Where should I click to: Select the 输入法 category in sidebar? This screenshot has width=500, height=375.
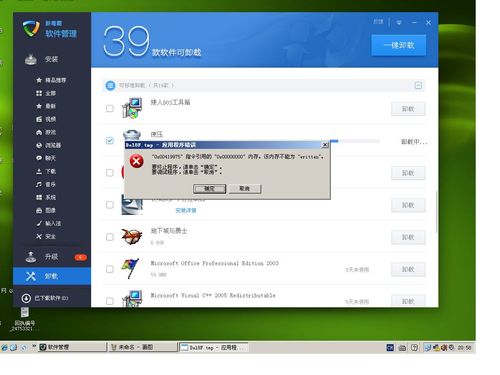pos(48,223)
